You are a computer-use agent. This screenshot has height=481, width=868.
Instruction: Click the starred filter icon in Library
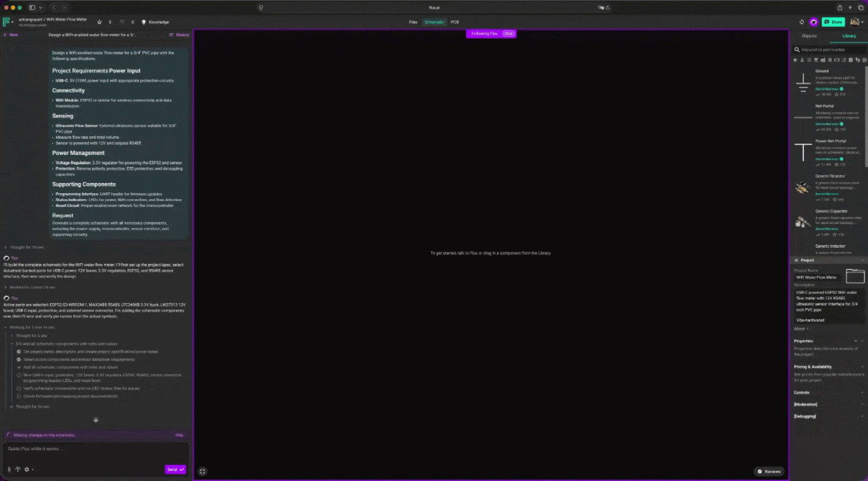click(x=795, y=60)
